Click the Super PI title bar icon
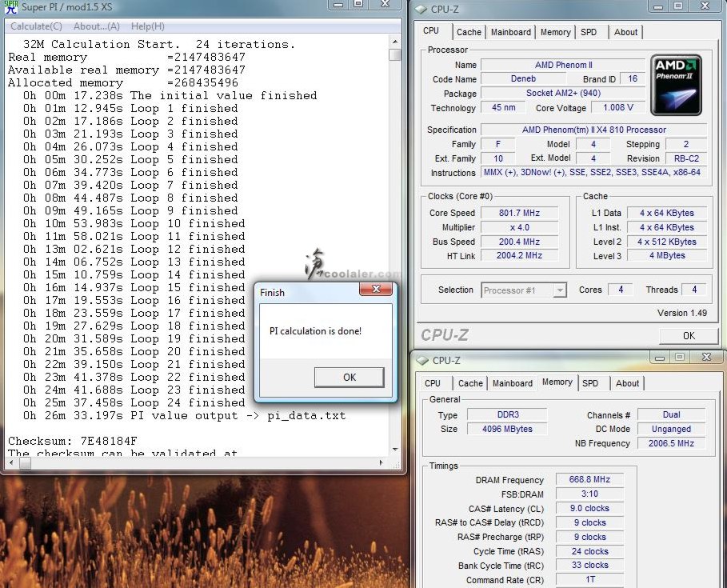The width and height of the screenshot is (727, 588). tap(10, 7)
